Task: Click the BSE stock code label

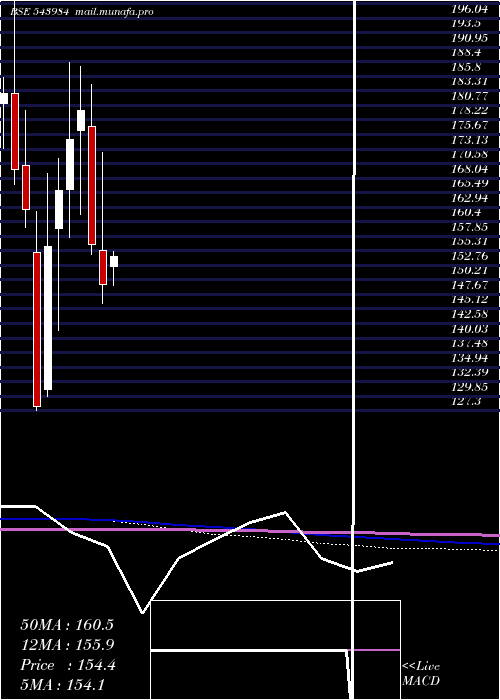Action: point(40,12)
